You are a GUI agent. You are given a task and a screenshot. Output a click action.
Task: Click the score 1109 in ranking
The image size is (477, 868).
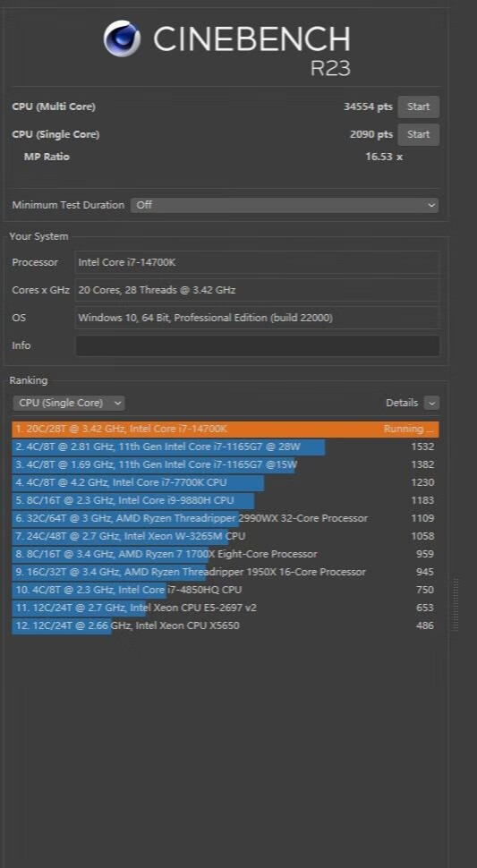pos(422,518)
